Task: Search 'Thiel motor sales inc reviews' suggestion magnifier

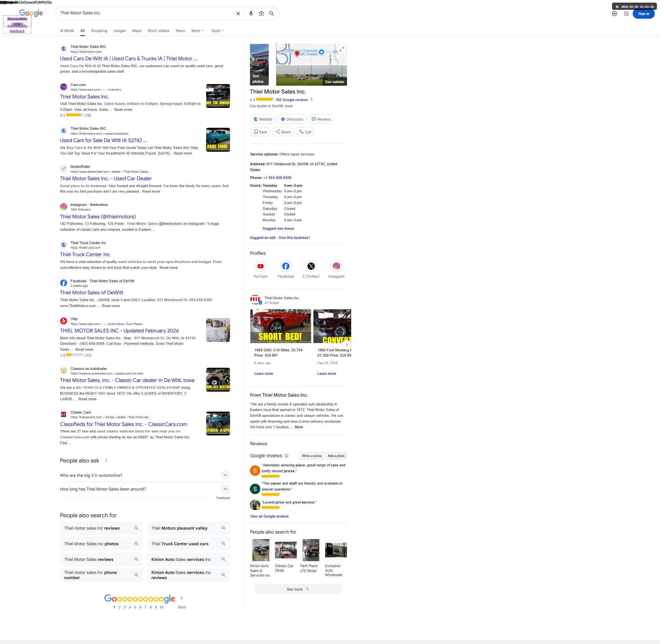Action: point(136,528)
